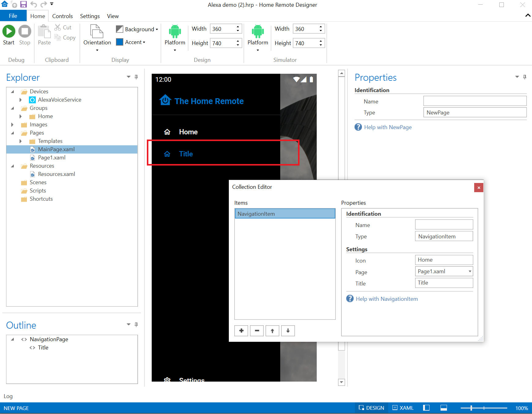
Task: Switch to split horizontal view icon in status bar
Action: 444,408
